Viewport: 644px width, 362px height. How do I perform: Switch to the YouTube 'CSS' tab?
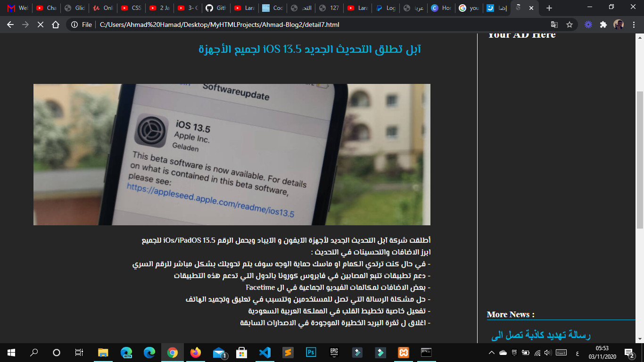[131, 8]
